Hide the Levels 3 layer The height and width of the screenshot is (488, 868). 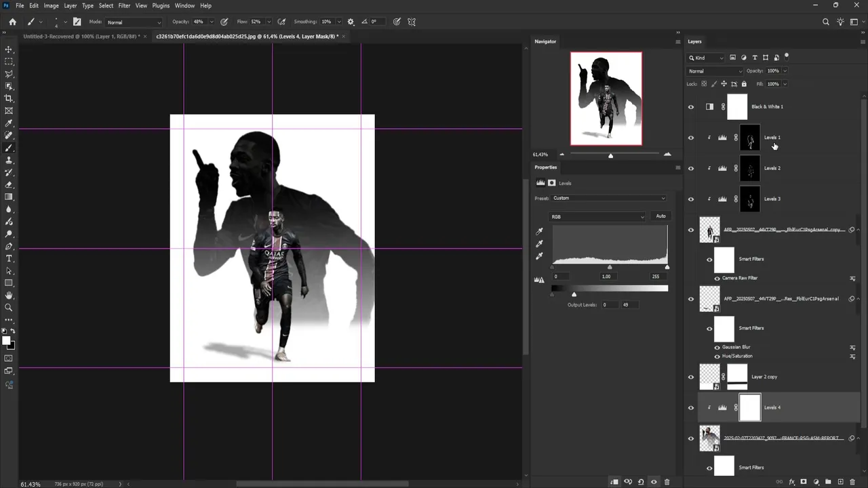(x=691, y=199)
